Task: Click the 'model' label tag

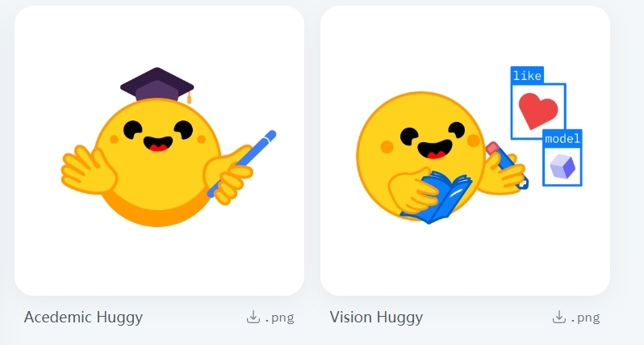Action: coord(562,139)
